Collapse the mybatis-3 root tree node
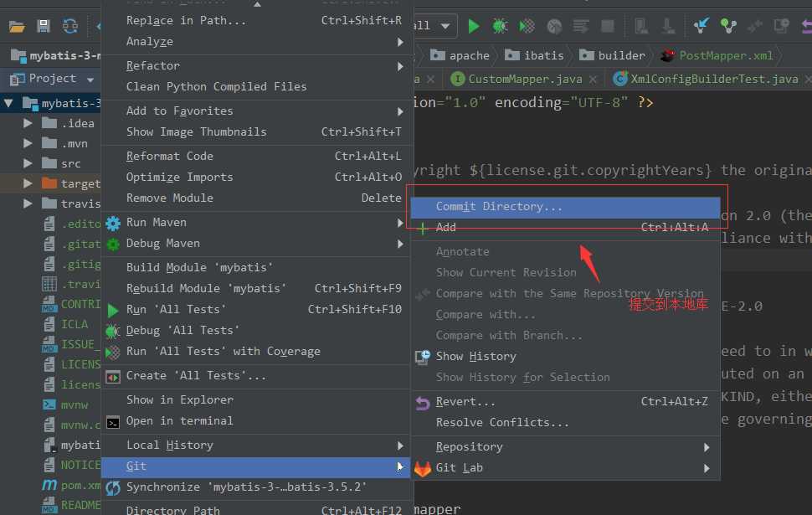Viewport: 812px width, 515px height. (x=9, y=103)
